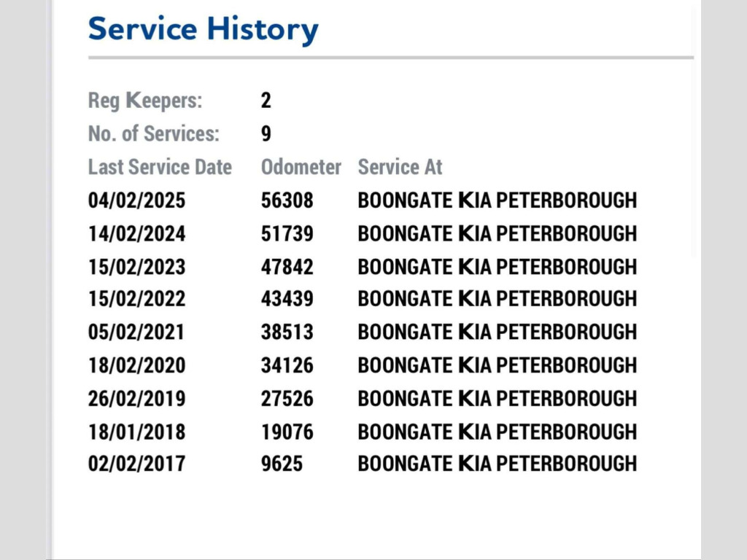The image size is (747, 560).
Task: Click the 04/02/2025 service date
Action: coord(137,201)
